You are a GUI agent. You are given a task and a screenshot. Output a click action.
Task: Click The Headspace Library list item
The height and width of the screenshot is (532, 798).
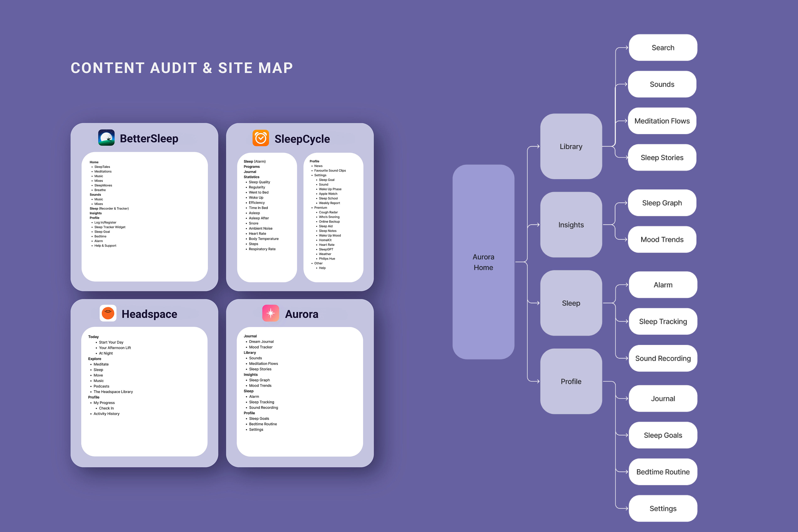point(113,392)
